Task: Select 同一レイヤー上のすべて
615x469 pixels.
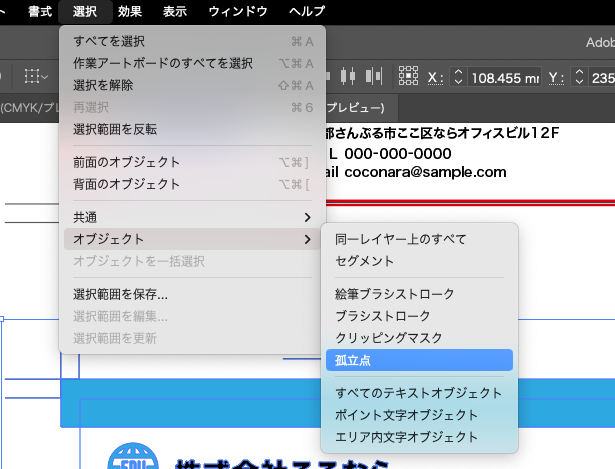Action: [419, 239]
